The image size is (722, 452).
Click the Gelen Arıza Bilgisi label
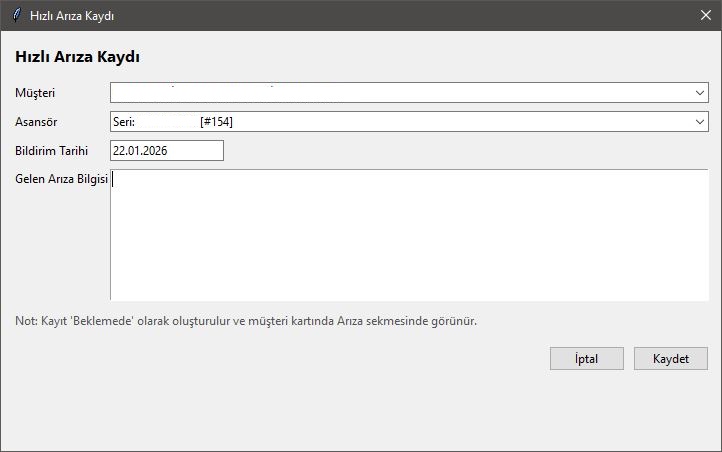pyautogui.click(x=61, y=180)
